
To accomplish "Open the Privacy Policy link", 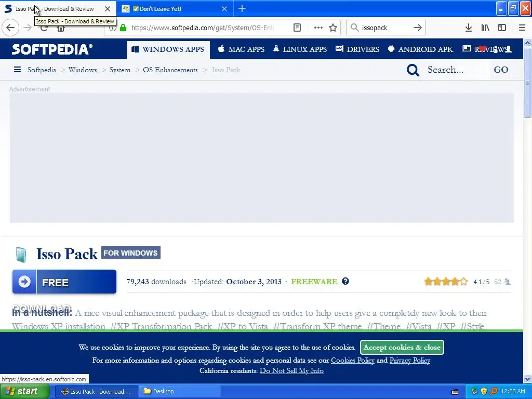I will tap(410, 361).
